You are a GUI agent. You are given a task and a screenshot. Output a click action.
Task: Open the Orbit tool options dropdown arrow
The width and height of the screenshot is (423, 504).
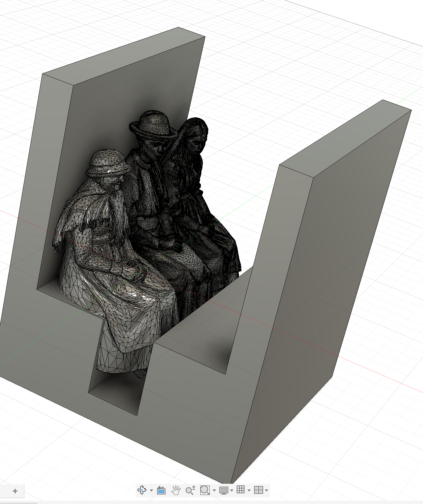(151, 491)
